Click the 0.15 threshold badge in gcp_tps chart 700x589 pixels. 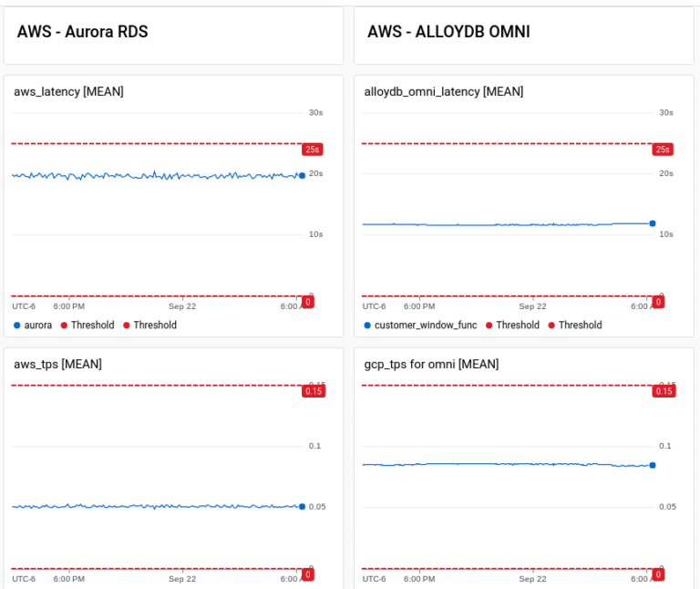coord(664,391)
